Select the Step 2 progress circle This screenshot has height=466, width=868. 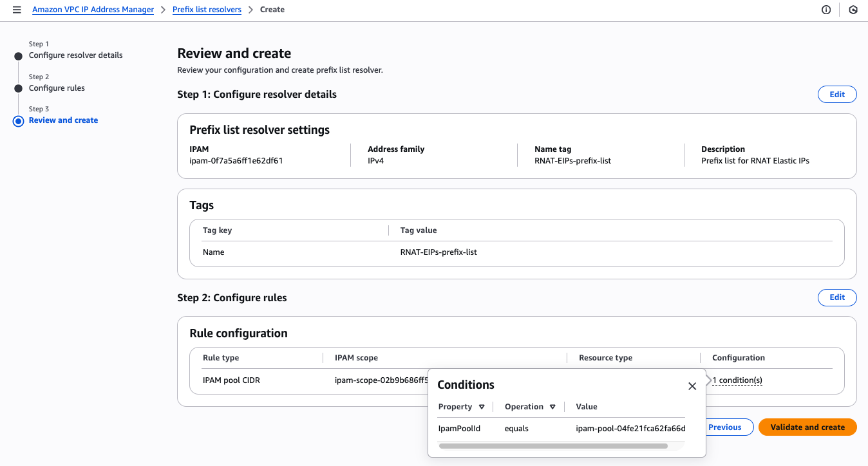coord(18,88)
